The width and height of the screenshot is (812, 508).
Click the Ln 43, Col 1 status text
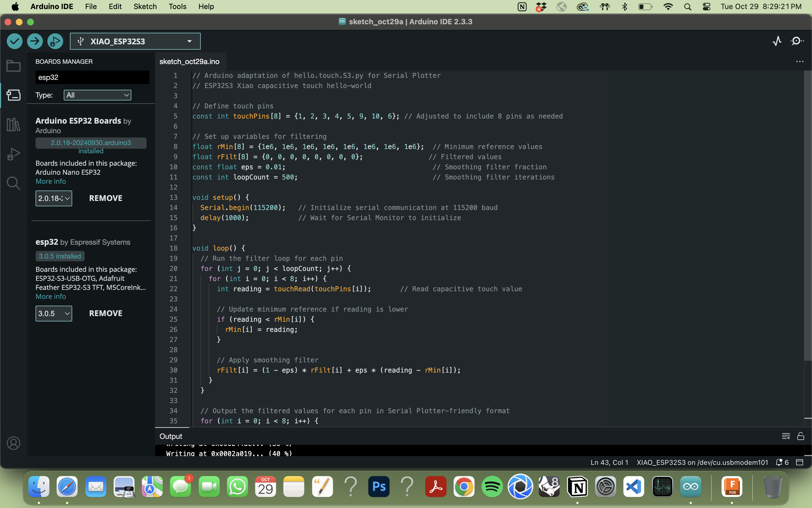coord(609,462)
